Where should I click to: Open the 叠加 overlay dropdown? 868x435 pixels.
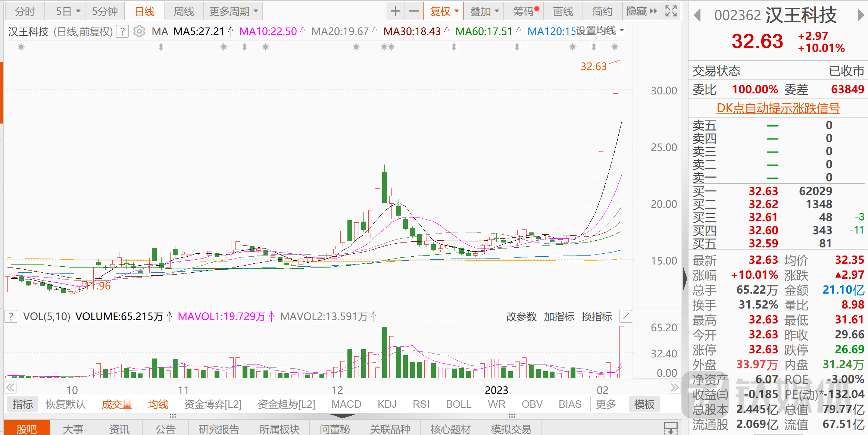(x=484, y=11)
